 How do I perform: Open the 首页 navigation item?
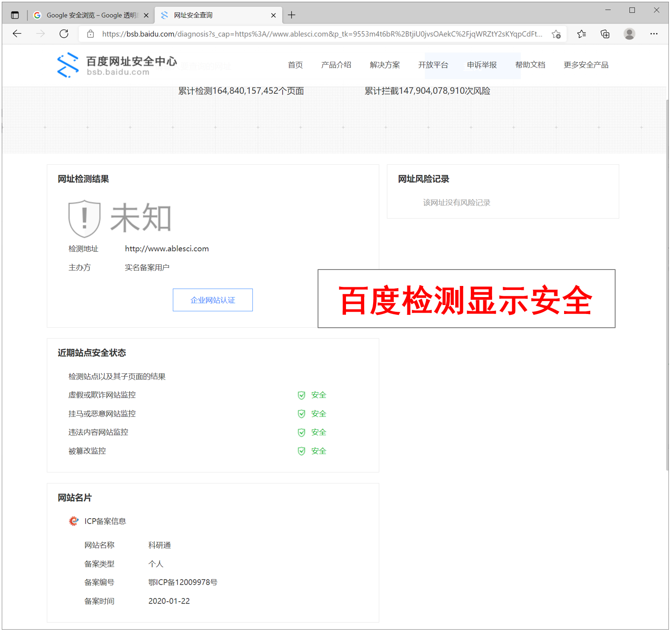(295, 65)
